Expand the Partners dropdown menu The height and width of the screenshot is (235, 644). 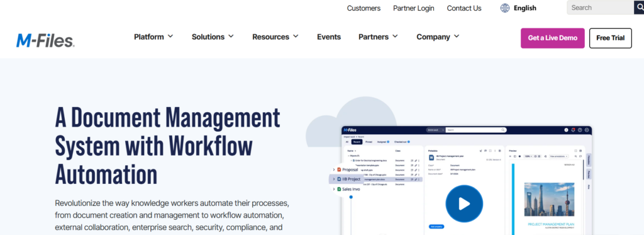pyautogui.click(x=378, y=37)
